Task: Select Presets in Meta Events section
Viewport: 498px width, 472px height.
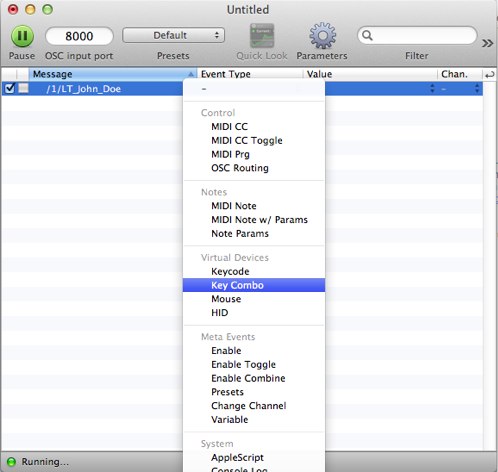Action: point(254,392)
